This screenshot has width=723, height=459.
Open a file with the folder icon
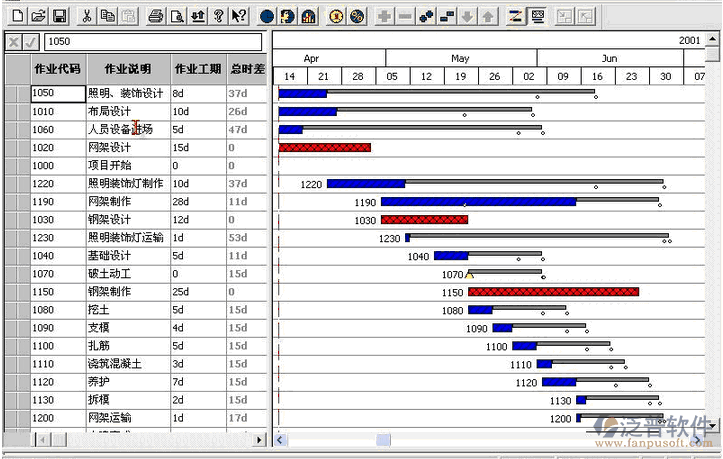(38, 16)
